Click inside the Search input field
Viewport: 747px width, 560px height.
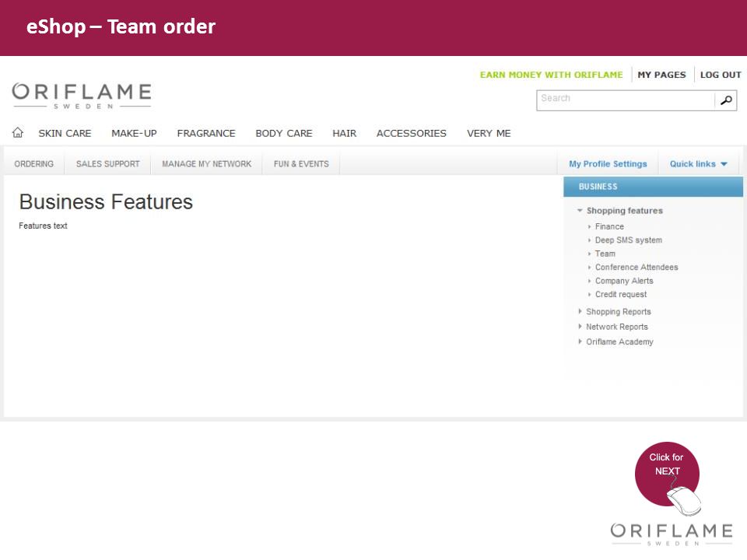[626, 100]
